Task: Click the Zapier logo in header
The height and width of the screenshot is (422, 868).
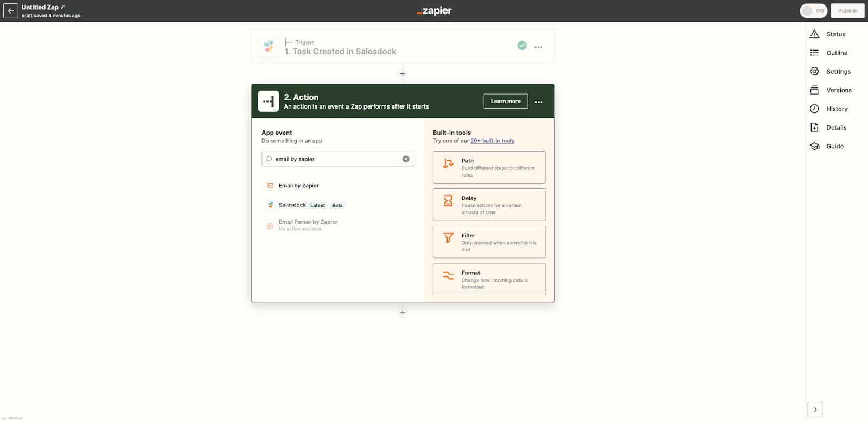Action: tap(434, 11)
